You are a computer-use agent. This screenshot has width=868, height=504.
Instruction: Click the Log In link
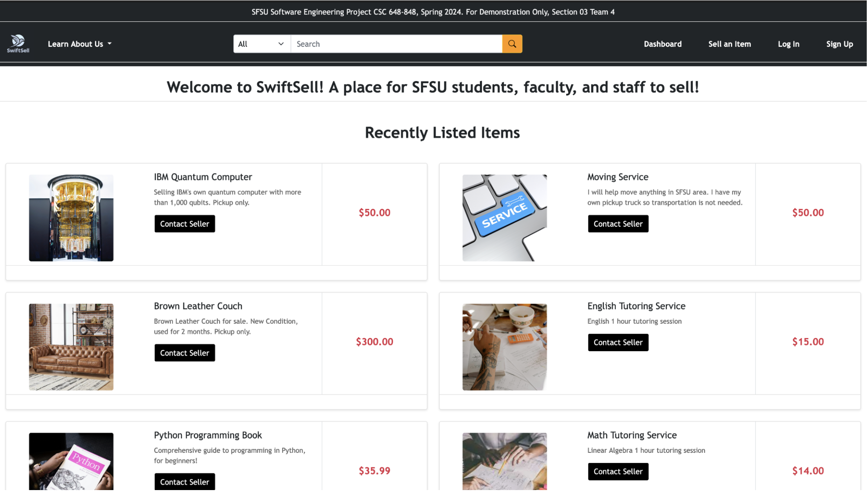[x=788, y=44]
